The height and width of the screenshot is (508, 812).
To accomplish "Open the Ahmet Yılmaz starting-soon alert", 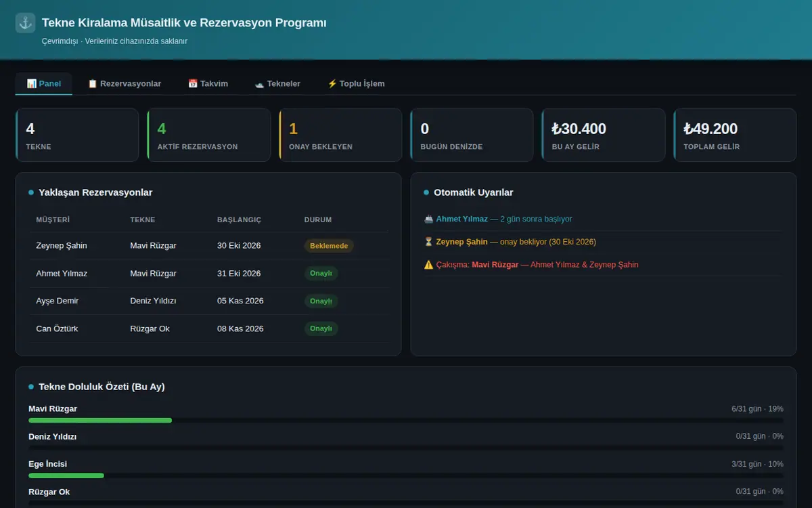I will (x=603, y=219).
